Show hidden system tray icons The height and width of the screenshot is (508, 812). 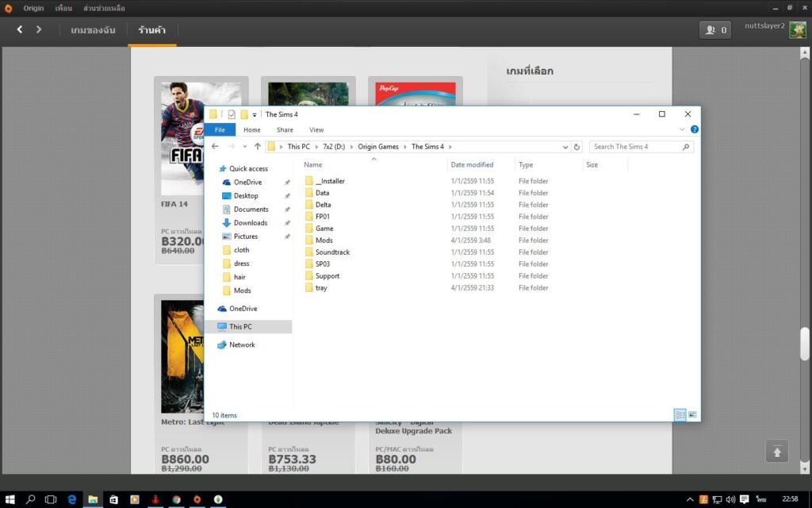click(689, 500)
